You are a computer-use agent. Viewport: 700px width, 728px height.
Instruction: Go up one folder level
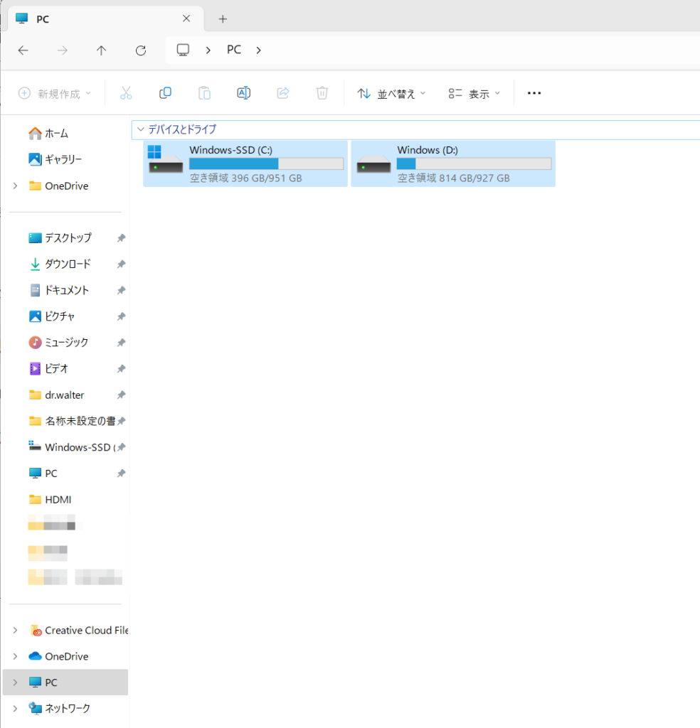101,50
